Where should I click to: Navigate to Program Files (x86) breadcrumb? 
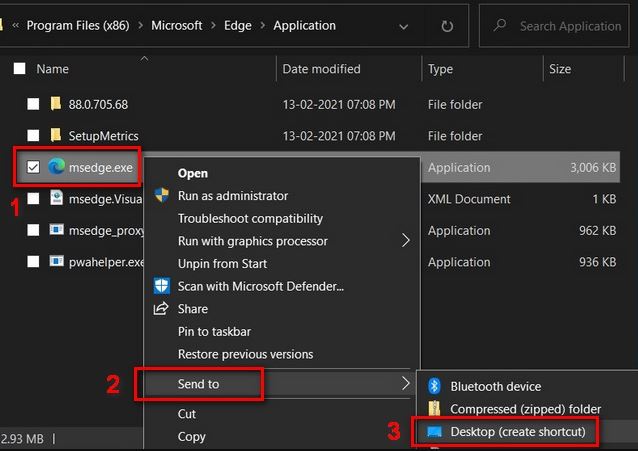(x=78, y=26)
